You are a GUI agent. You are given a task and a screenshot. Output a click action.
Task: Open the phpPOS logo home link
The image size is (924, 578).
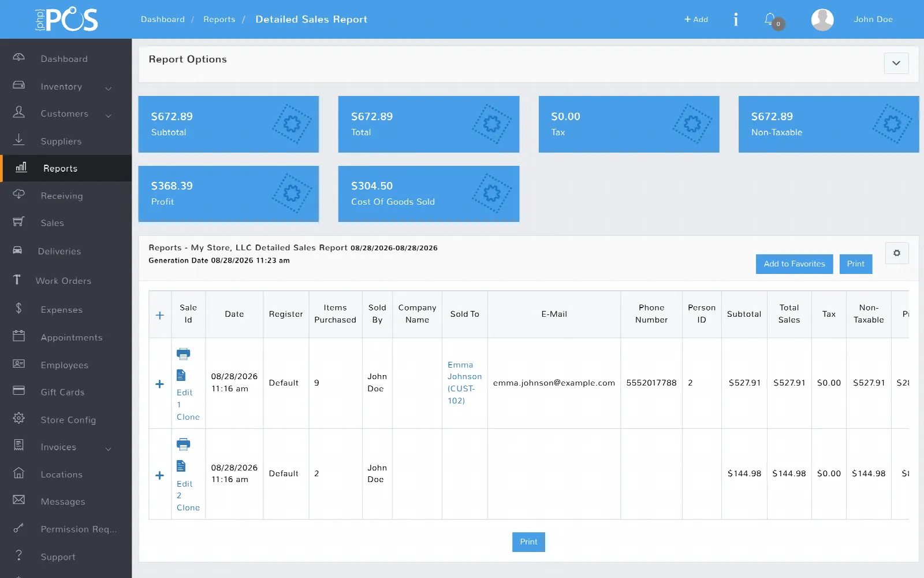(x=66, y=20)
